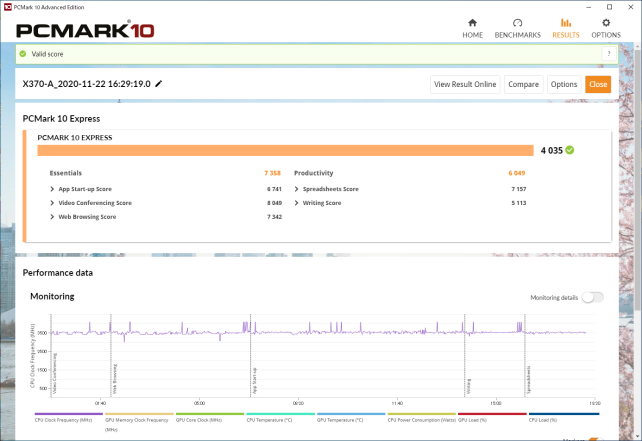Expand Web Browsing Score details

52,217
